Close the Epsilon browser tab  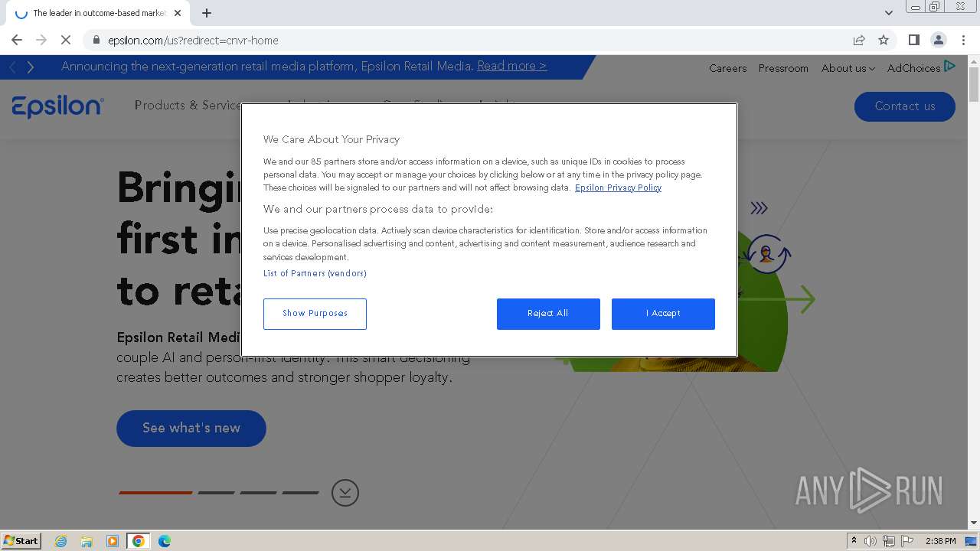pos(178,13)
